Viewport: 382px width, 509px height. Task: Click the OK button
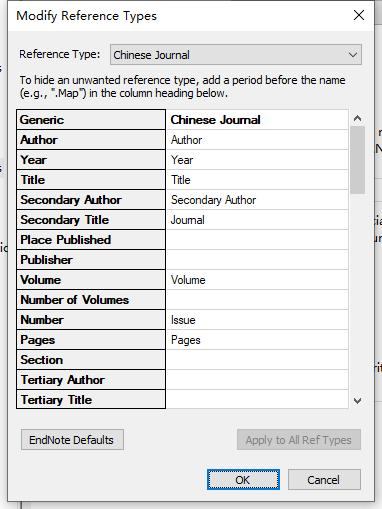[243, 480]
